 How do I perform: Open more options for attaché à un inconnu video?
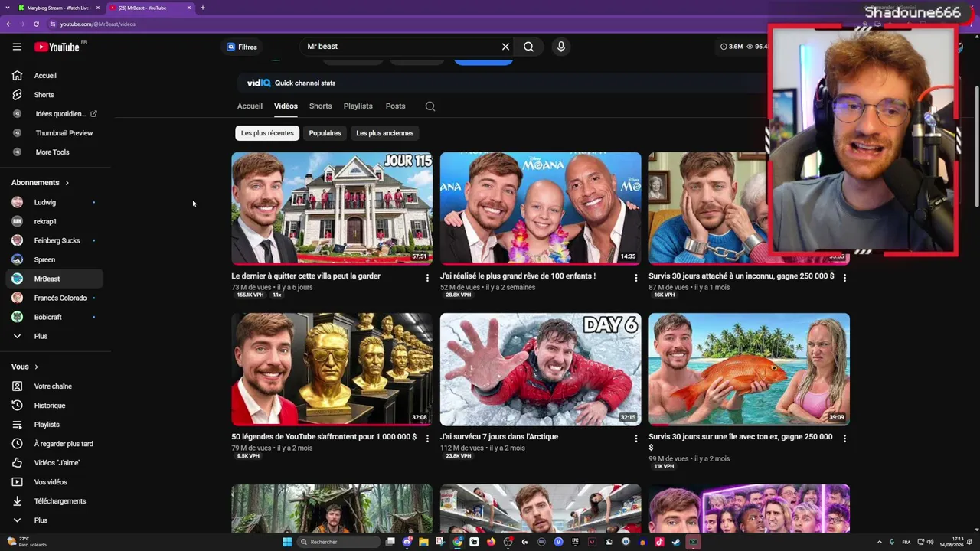[844, 278]
